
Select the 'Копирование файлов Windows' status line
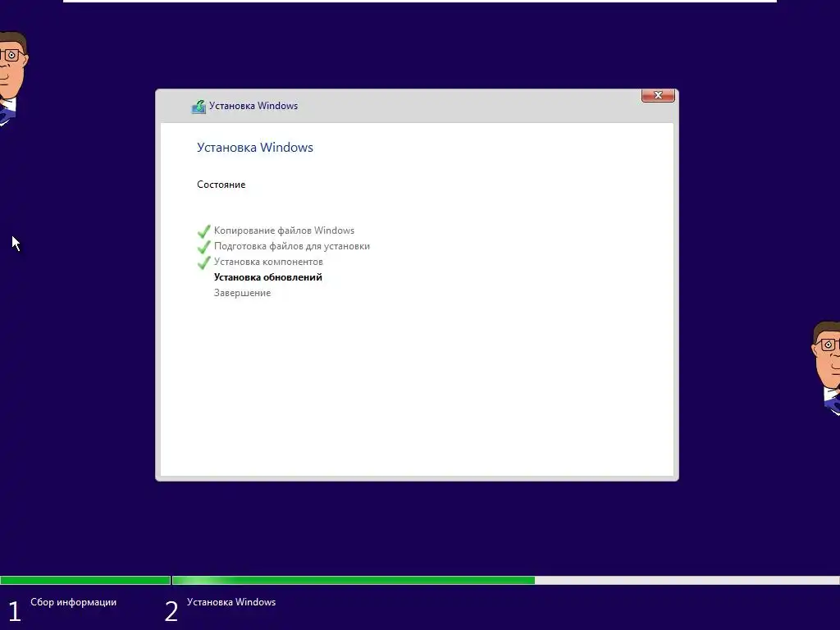click(x=284, y=231)
